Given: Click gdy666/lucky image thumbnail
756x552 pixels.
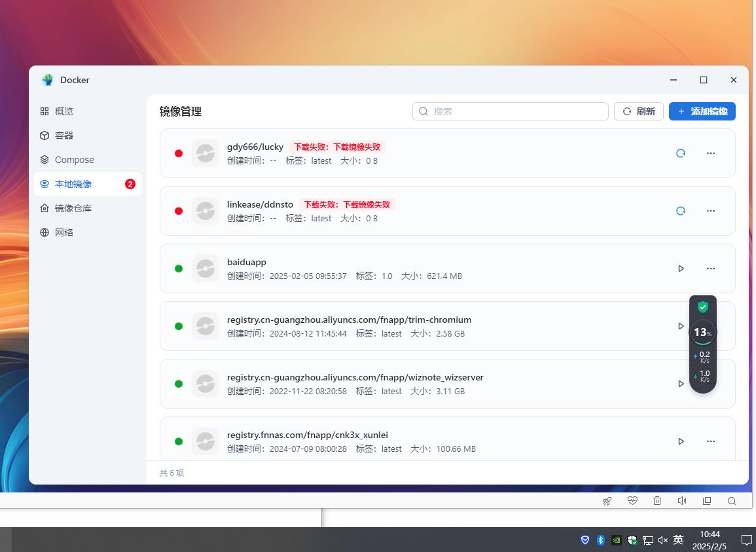Looking at the screenshot, I should (206, 153).
